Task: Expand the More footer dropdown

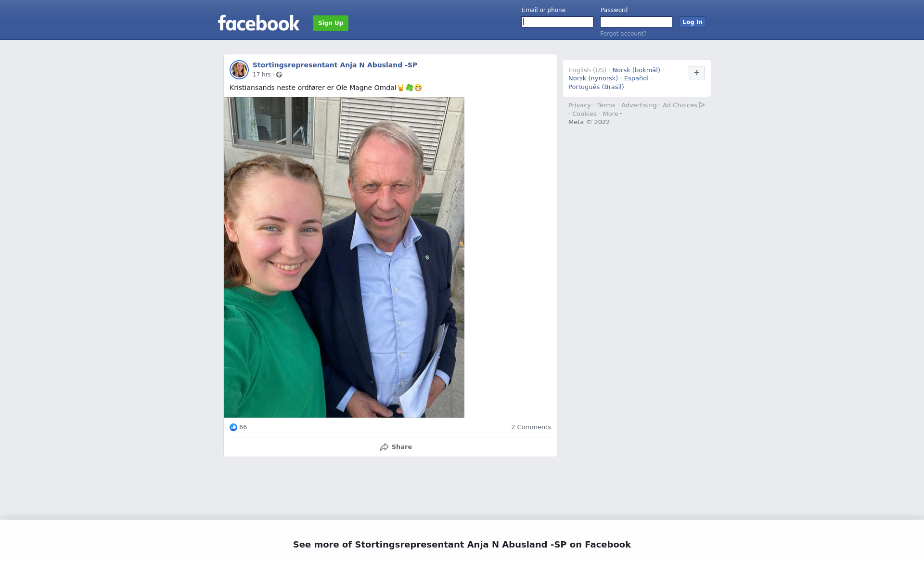Action: pyautogui.click(x=612, y=114)
